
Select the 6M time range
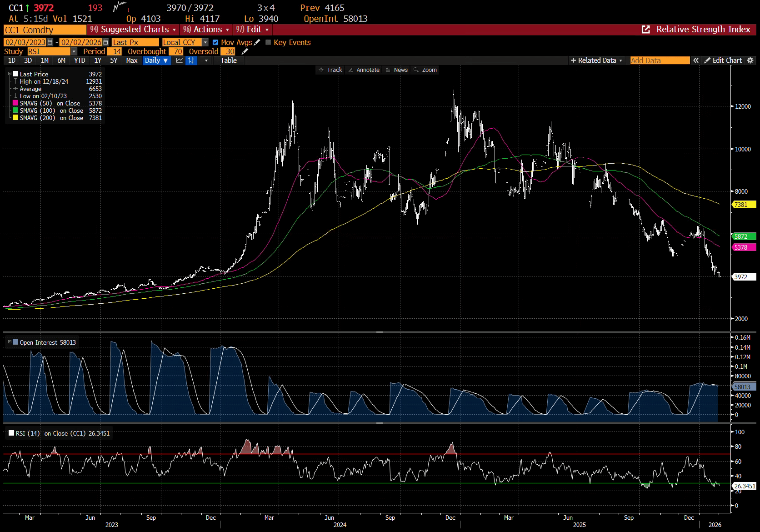pyautogui.click(x=61, y=60)
